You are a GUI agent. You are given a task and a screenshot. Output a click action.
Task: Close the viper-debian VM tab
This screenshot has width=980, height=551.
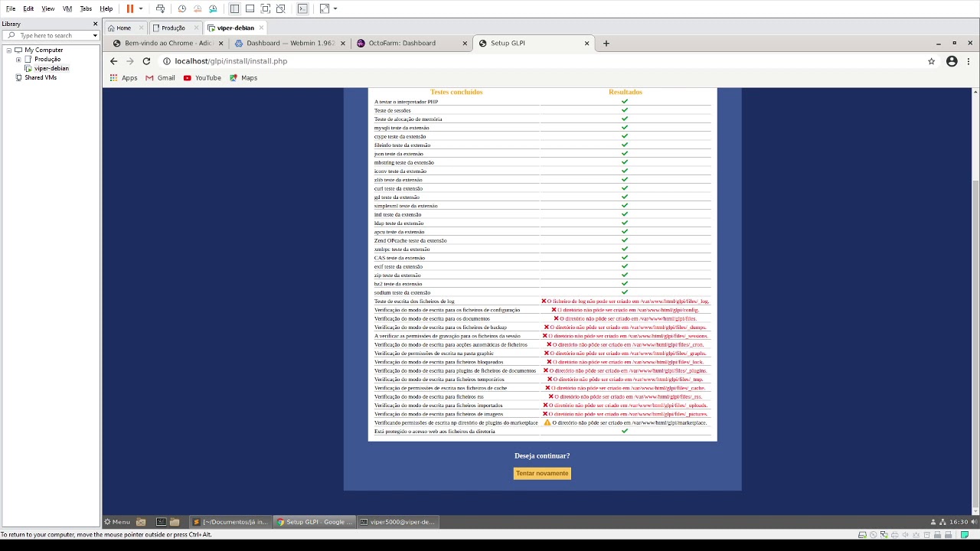coord(261,28)
